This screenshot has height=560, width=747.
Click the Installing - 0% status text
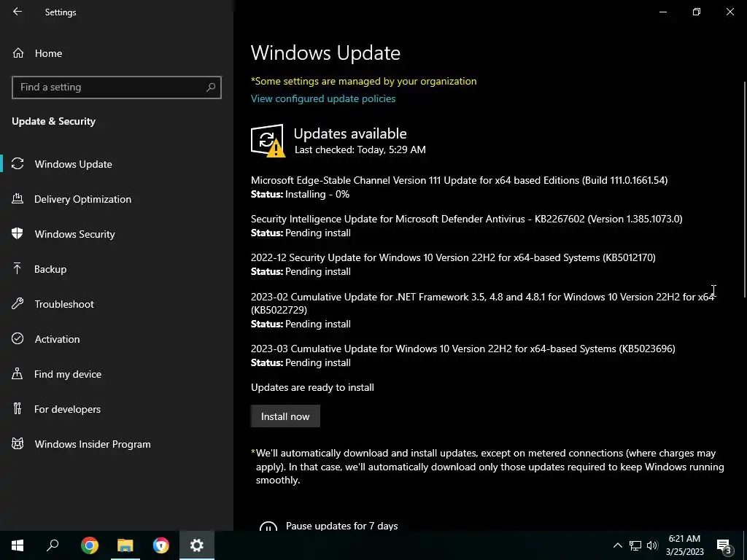click(317, 194)
